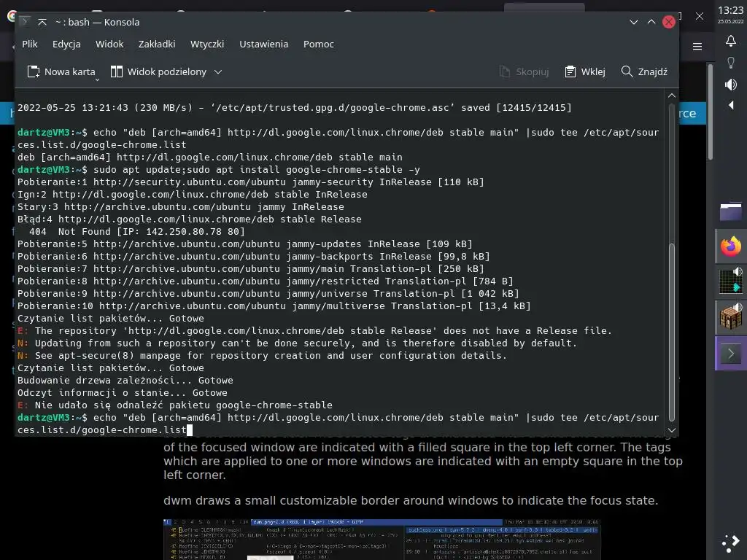This screenshot has height=560, width=747.
Task: Click the 'Nie udało się odnaleźć pakietu' error line
Action: (x=175, y=405)
